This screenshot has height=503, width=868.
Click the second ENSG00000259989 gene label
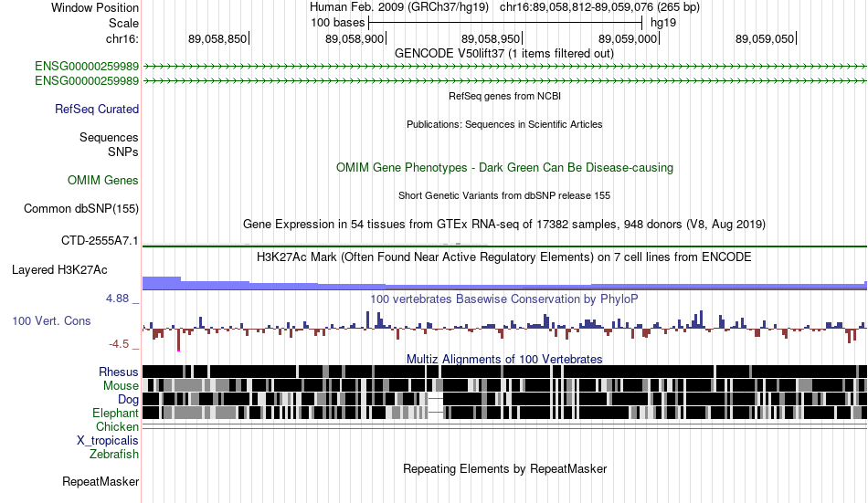[x=87, y=80]
